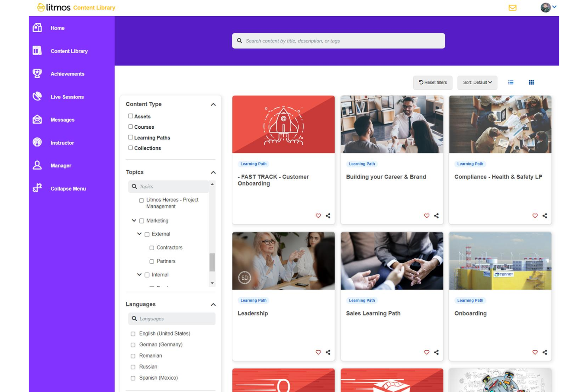Viewport: 588px width, 392px height.
Task: Check the Learning Paths content type
Action: (x=130, y=137)
